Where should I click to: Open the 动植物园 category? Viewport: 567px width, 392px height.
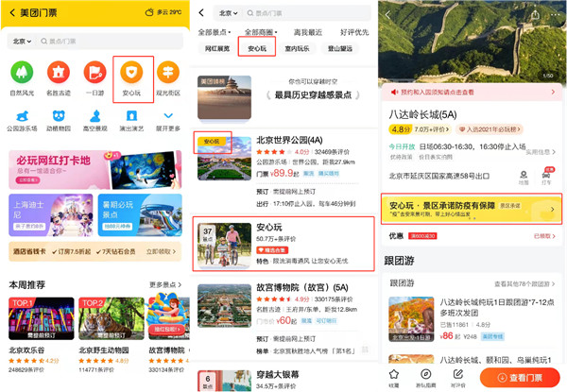click(x=58, y=117)
